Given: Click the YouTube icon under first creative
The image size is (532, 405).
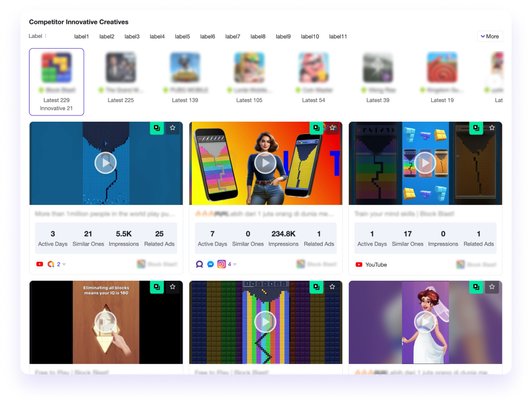Looking at the screenshot, I should tap(40, 264).
